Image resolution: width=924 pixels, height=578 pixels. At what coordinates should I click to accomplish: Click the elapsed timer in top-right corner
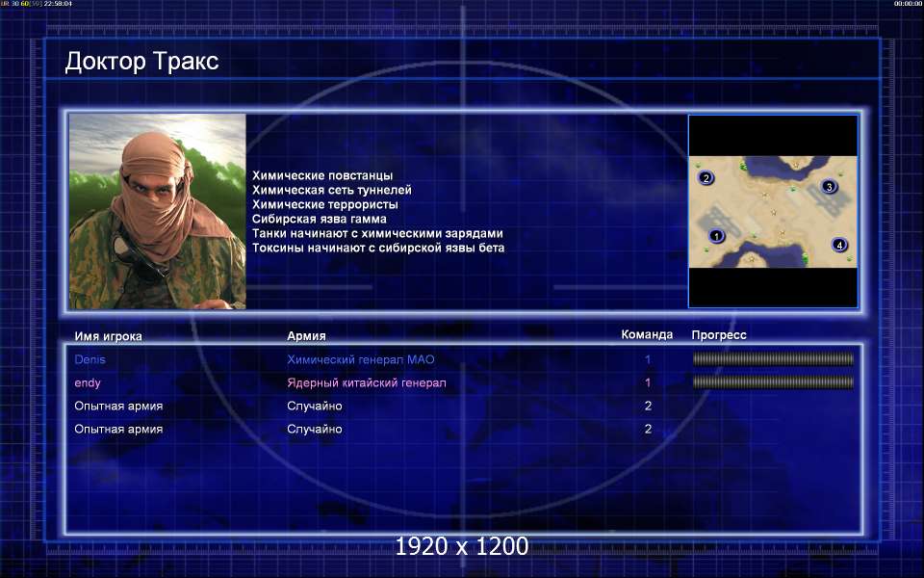tap(908, 4)
